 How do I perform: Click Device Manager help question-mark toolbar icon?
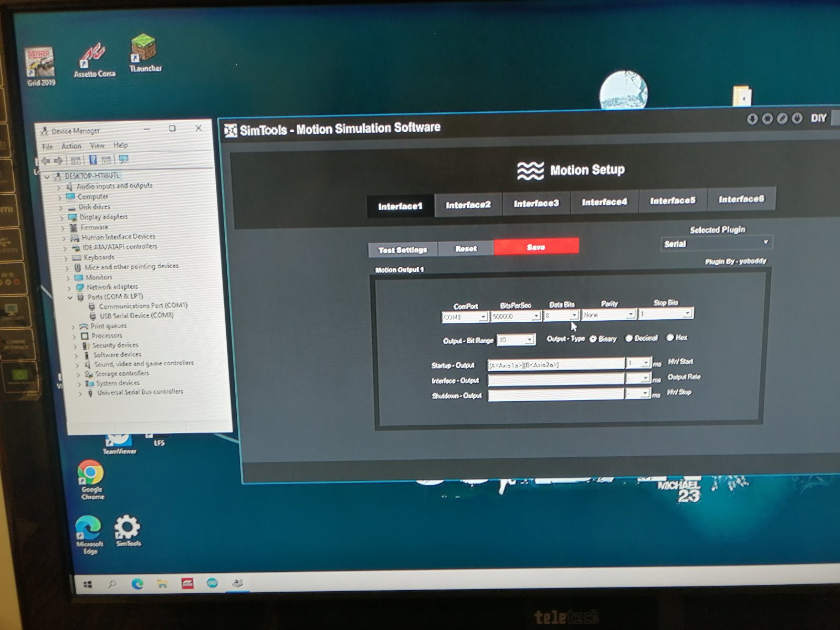93,160
